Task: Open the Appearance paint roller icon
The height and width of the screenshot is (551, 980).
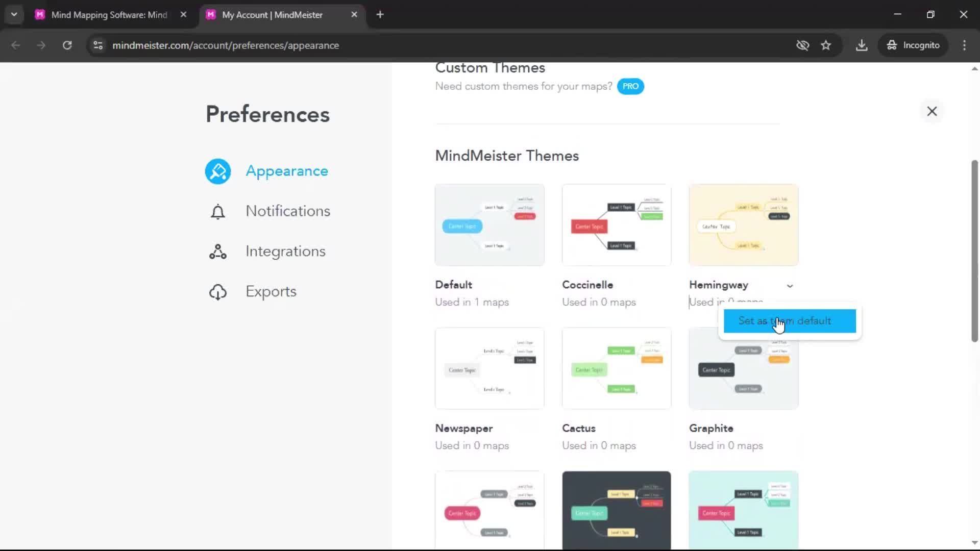Action: (218, 171)
